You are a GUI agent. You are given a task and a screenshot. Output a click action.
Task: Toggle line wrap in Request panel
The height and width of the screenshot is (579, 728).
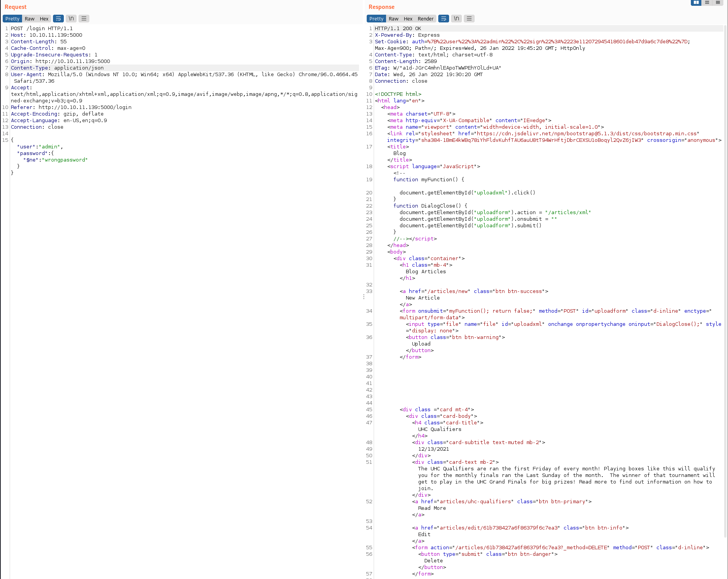click(x=58, y=19)
